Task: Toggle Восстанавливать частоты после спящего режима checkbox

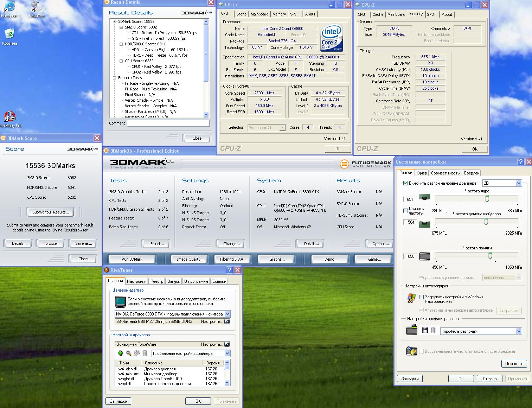Action: (x=421, y=351)
